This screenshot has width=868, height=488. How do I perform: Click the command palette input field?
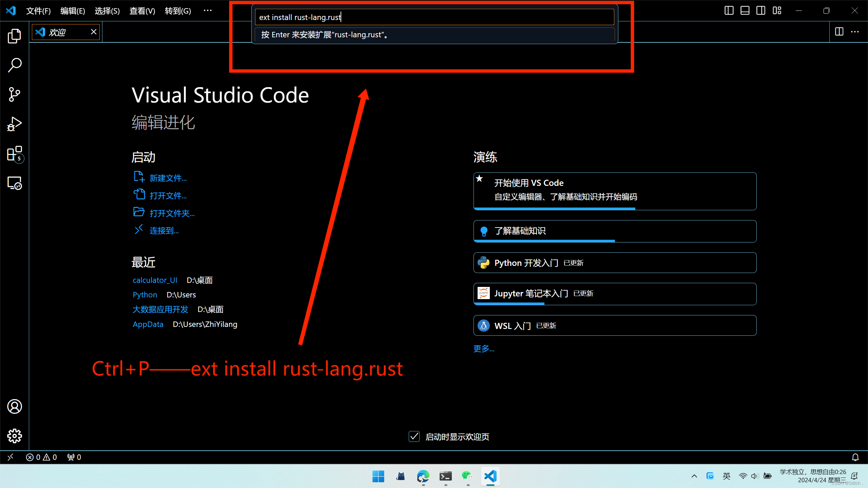434,17
